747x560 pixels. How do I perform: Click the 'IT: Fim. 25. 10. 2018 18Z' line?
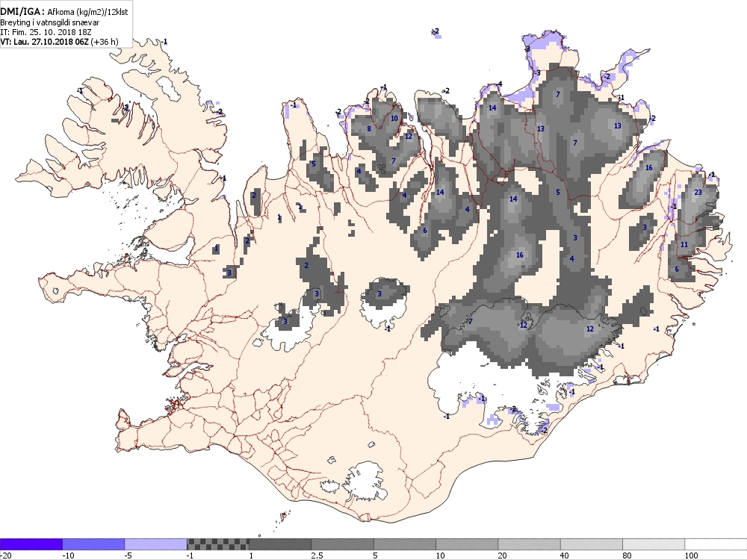coord(46,32)
